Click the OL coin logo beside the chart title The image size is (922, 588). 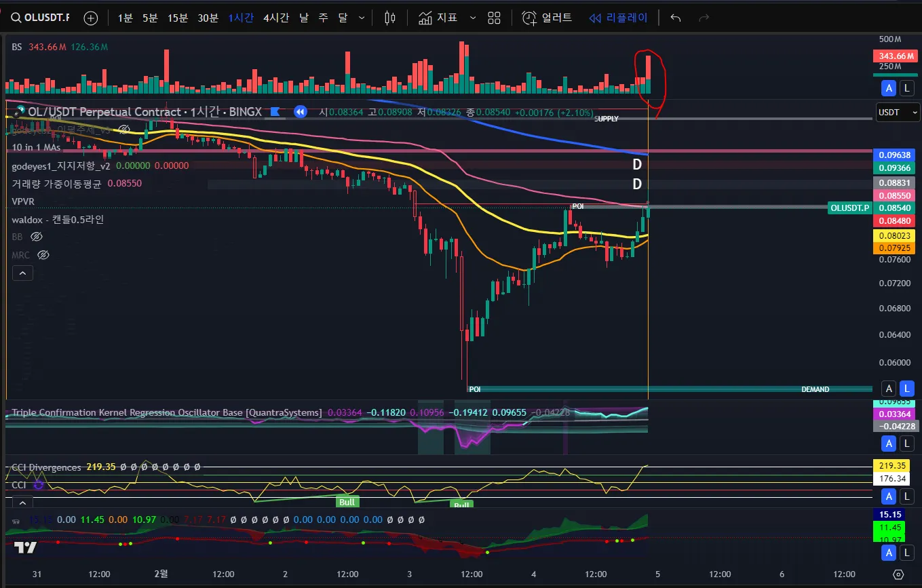coord(18,112)
